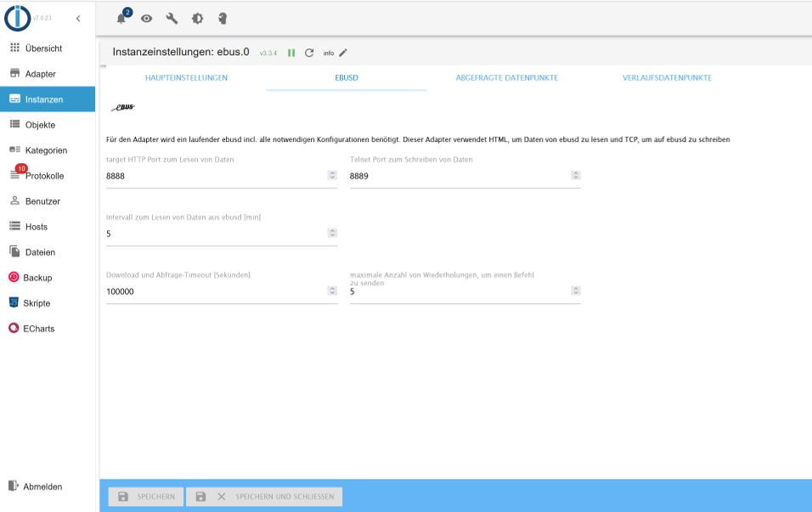Screen dimensions: 812x512
Task: Open Abgefragte Datenpunkte tab
Action: coord(507,77)
